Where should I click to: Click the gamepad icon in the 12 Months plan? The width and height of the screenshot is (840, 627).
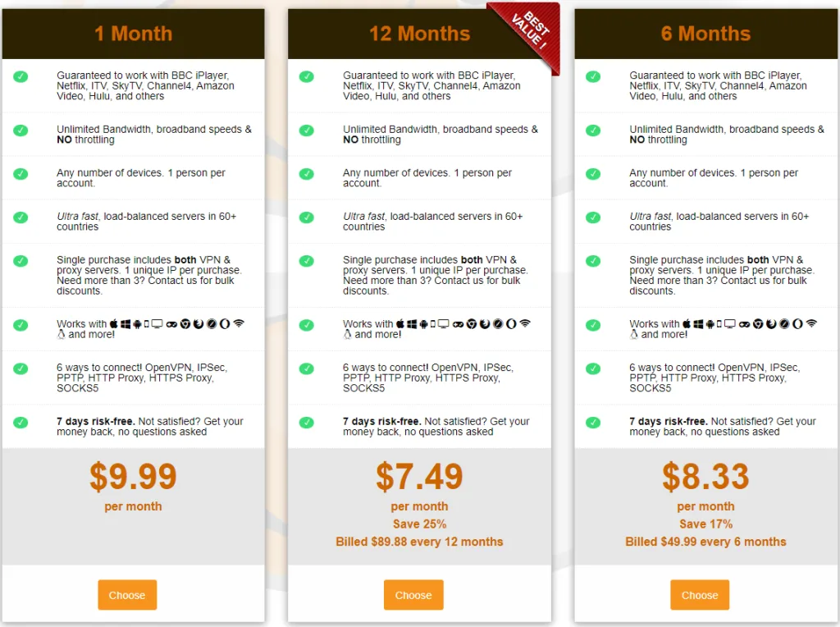[x=457, y=324]
